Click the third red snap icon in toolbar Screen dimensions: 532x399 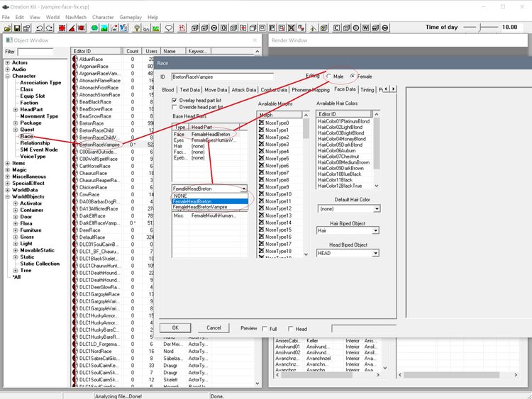[x=82, y=28]
